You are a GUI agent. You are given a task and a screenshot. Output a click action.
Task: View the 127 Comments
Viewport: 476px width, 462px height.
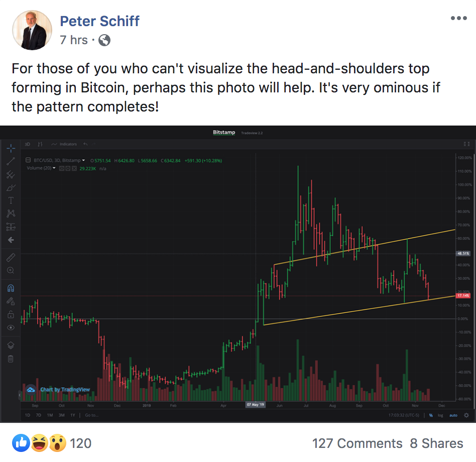click(x=357, y=443)
